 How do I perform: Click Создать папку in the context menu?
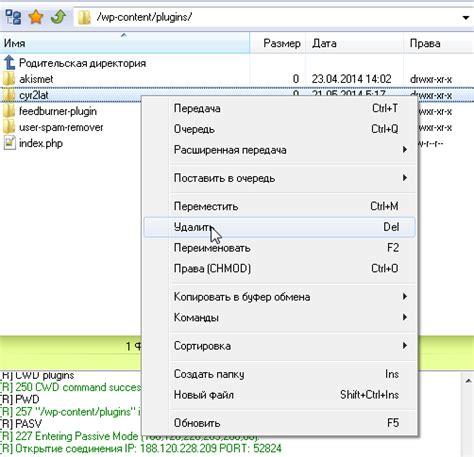[280, 374]
